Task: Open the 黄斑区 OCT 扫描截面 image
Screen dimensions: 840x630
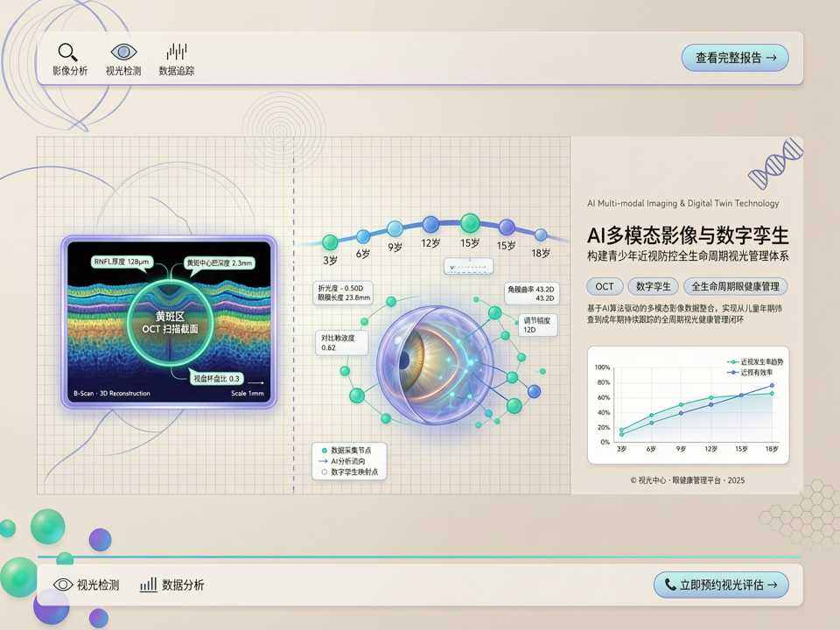Action: pos(169,321)
